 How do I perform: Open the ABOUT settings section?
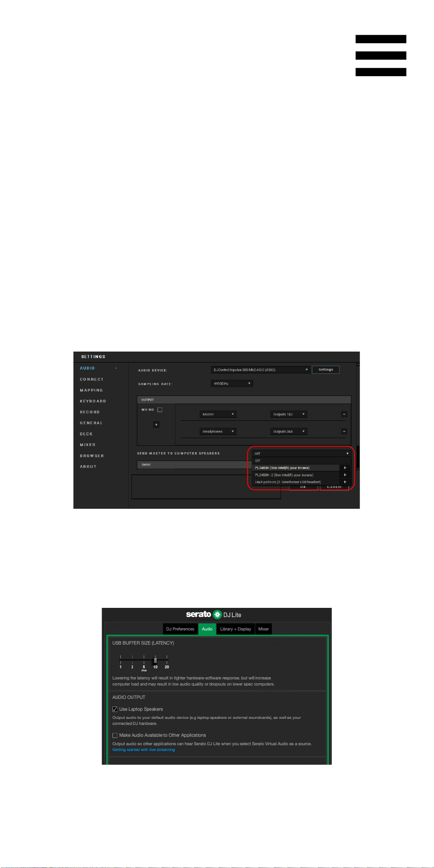pyautogui.click(x=88, y=467)
